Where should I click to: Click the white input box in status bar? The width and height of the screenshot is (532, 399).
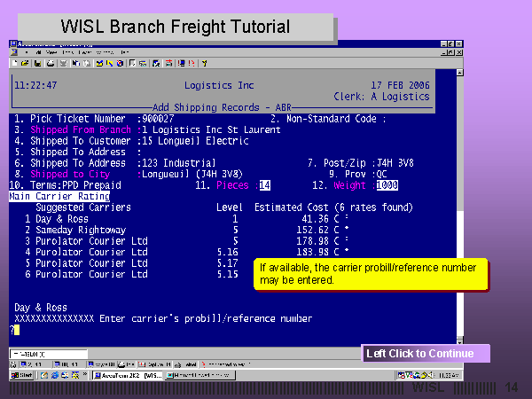coord(49,354)
